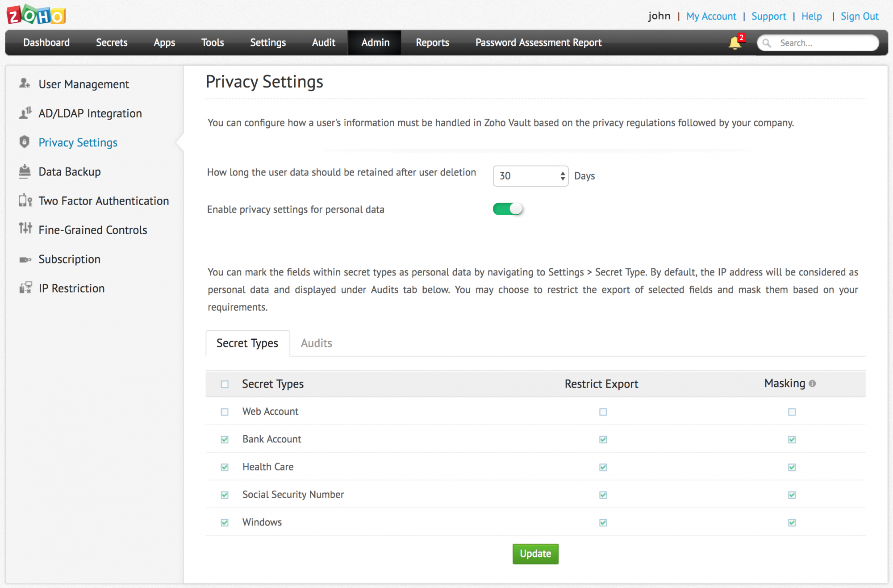Image resolution: width=893 pixels, height=588 pixels.
Task: Switch to the Audits tab
Action: coord(316,343)
